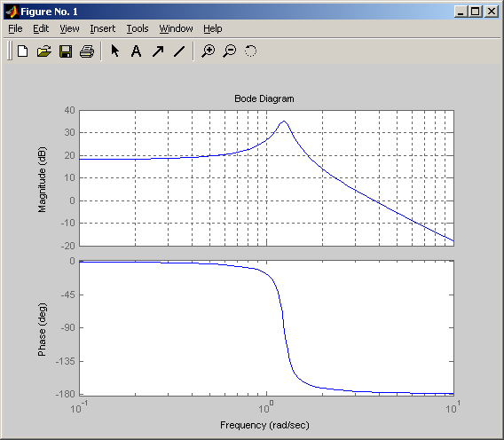Open a file with the folder icon
504x440 pixels.
pos(44,51)
